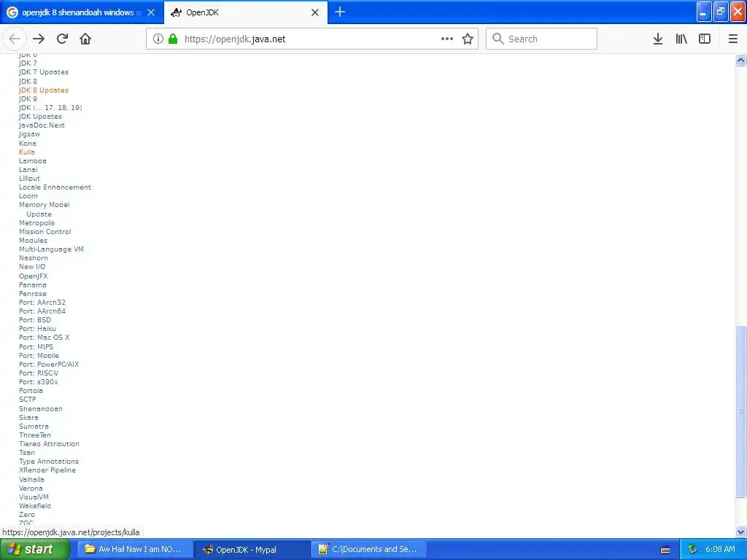Click the system tray icon near clock
Image resolution: width=747 pixels, height=560 pixels.
pyautogui.click(x=693, y=549)
